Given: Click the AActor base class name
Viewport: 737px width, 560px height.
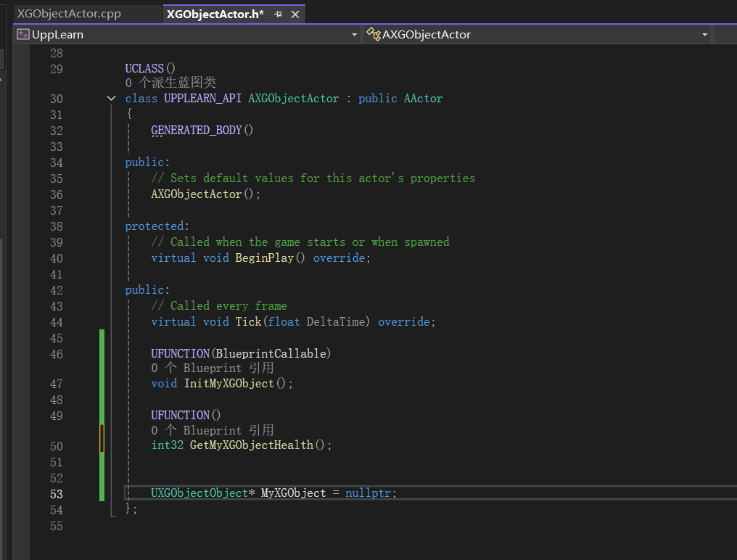Looking at the screenshot, I should [423, 98].
